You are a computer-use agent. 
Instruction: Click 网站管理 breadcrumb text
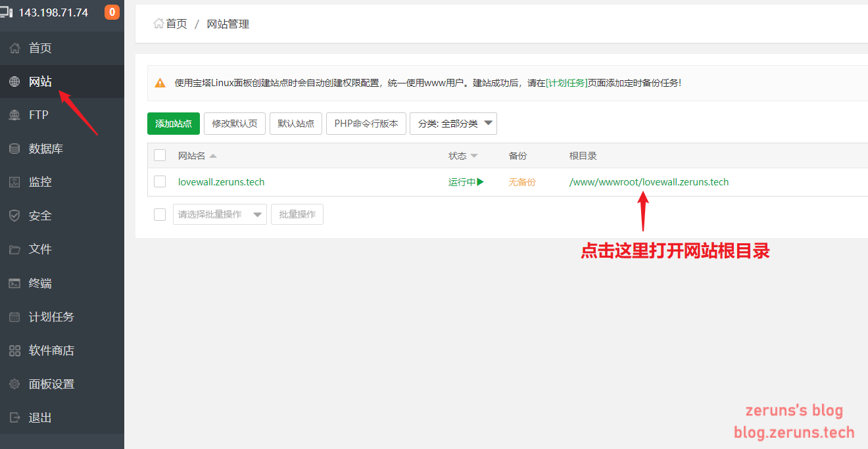pyautogui.click(x=228, y=24)
